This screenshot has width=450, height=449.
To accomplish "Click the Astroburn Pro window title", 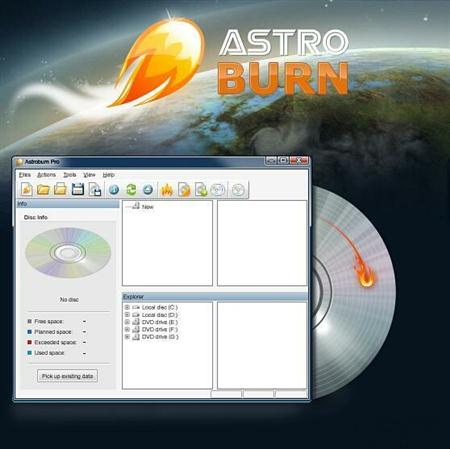I will [x=42, y=162].
